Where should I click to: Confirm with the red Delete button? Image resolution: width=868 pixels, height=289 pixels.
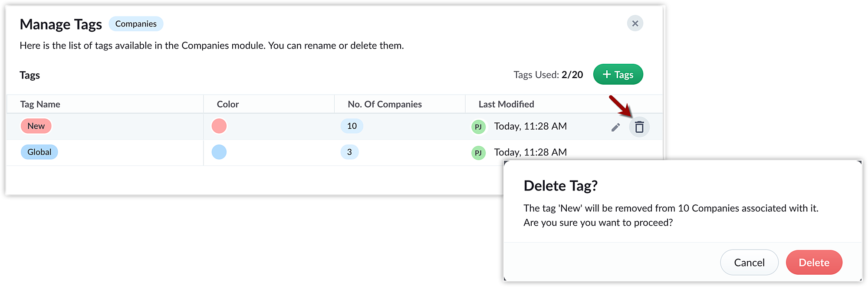(814, 263)
